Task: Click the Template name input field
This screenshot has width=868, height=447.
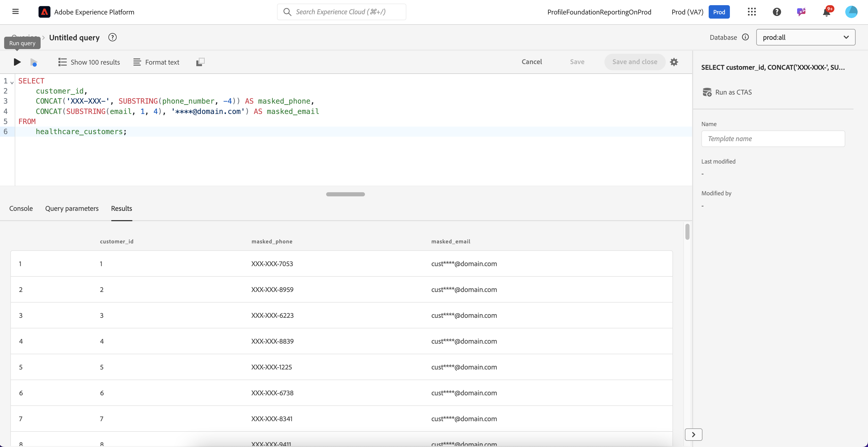Action: [x=773, y=139]
